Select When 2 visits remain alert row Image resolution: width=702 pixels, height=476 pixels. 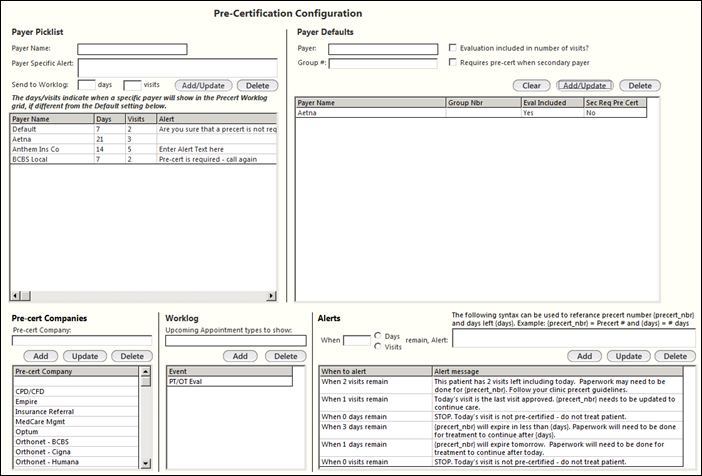(x=501, y=386)
